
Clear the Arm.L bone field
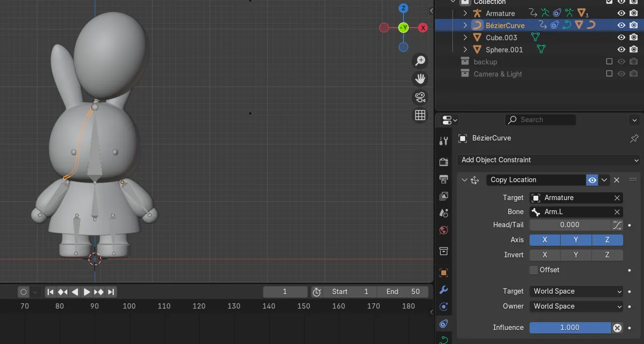[x=617, y=212]
